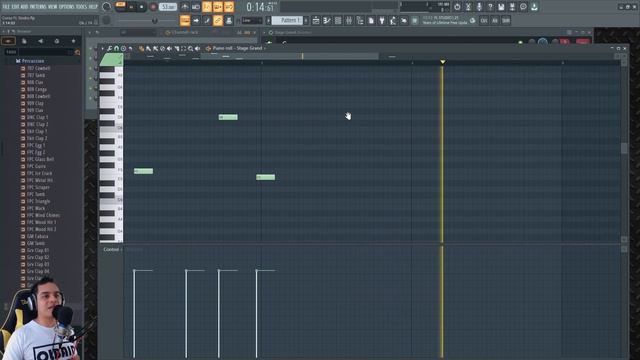Image resolution: width=640 pixels, height=360 pixels.
Task: Click the tempo BPM display
Action: [168, 7]
